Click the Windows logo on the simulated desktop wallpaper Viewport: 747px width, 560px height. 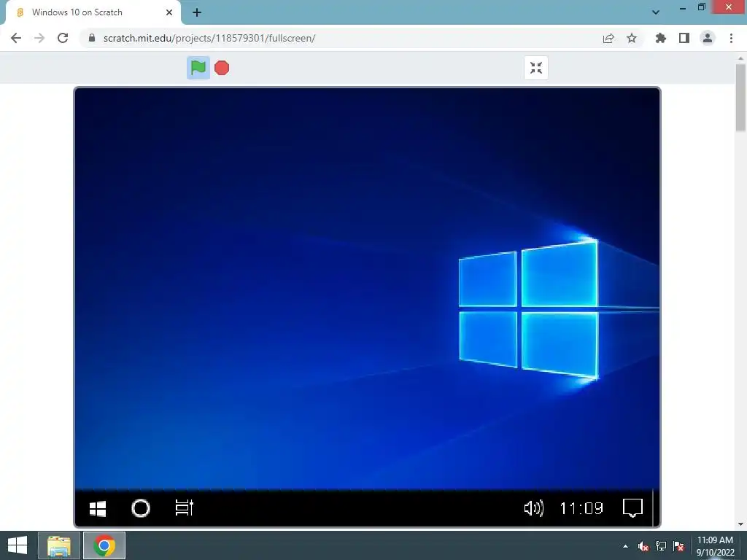click(x=528, y=309)
